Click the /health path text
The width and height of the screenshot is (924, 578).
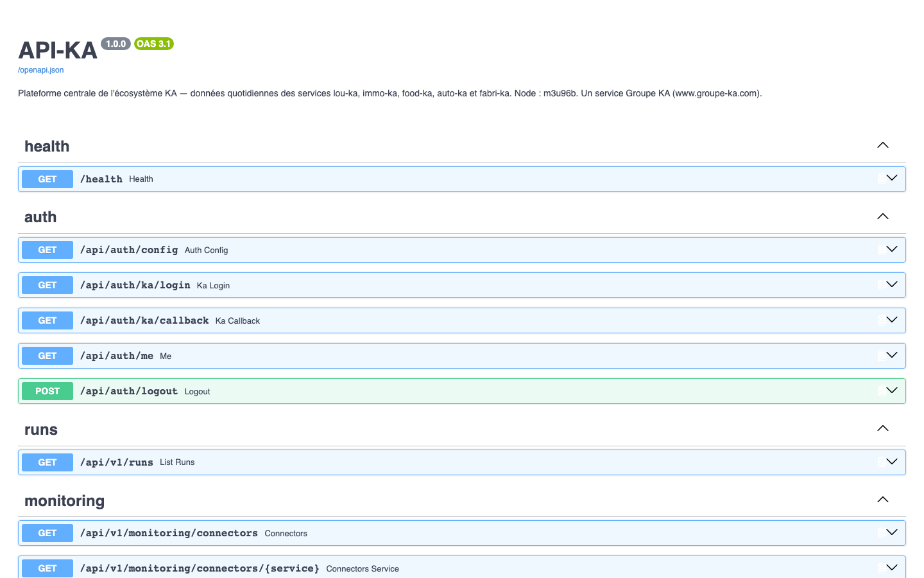pyautogui.click(x=101, y=179)
